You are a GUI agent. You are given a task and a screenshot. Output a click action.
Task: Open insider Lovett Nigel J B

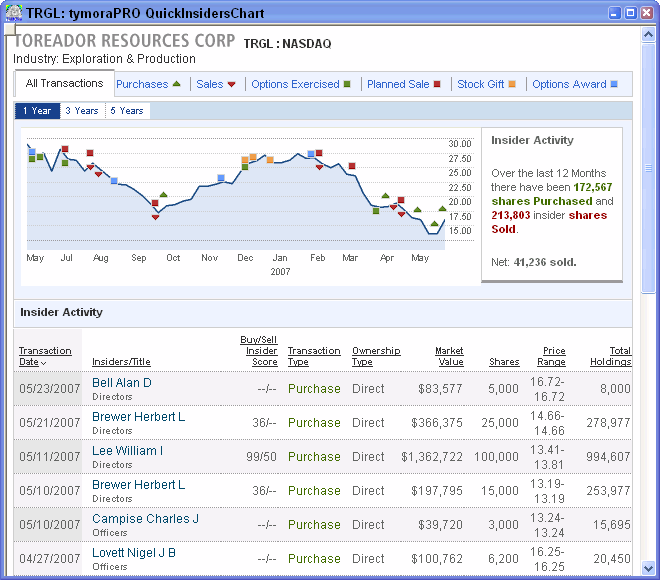pos(134,553)
